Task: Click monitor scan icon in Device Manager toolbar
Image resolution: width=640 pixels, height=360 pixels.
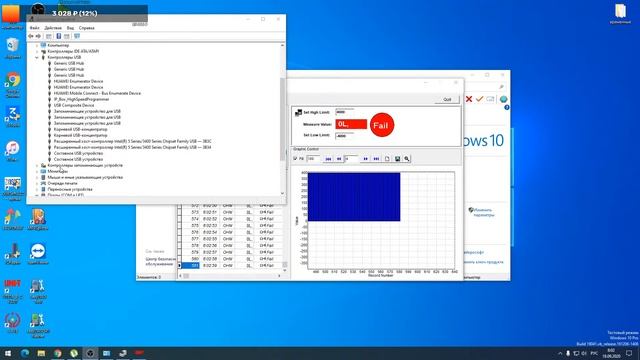Action: click(x=77, y=36)
